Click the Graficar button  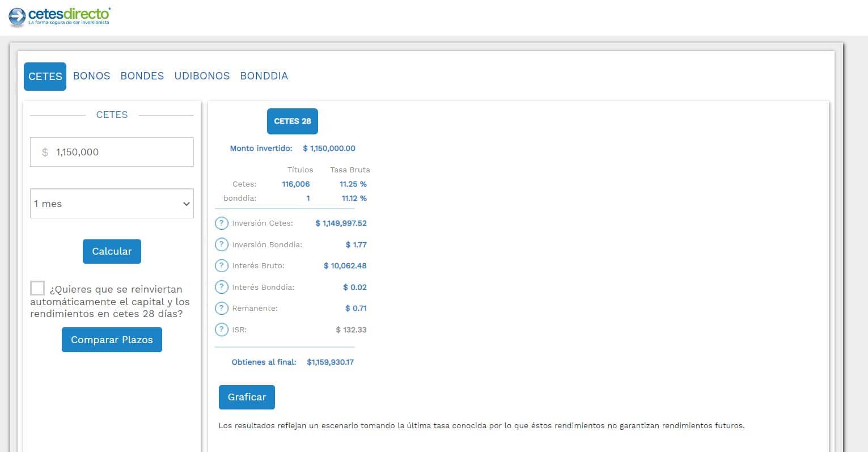click(x=247, y=397)
